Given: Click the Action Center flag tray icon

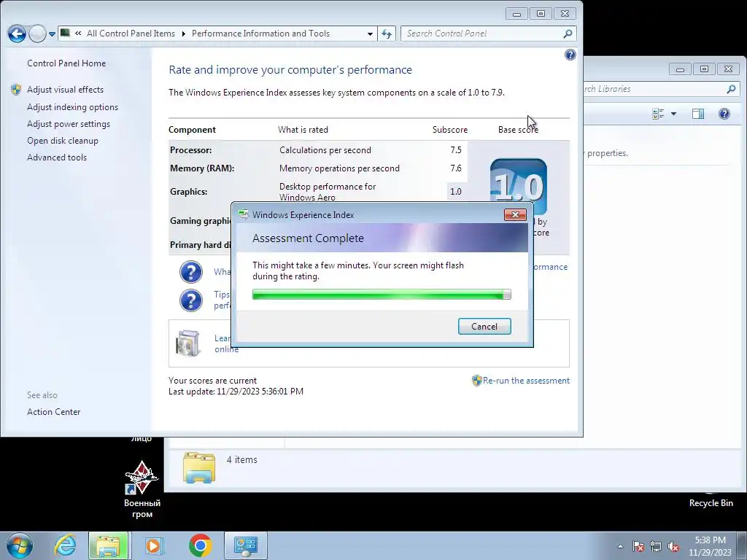Looking at the screenshot, I should coord(638,546).
